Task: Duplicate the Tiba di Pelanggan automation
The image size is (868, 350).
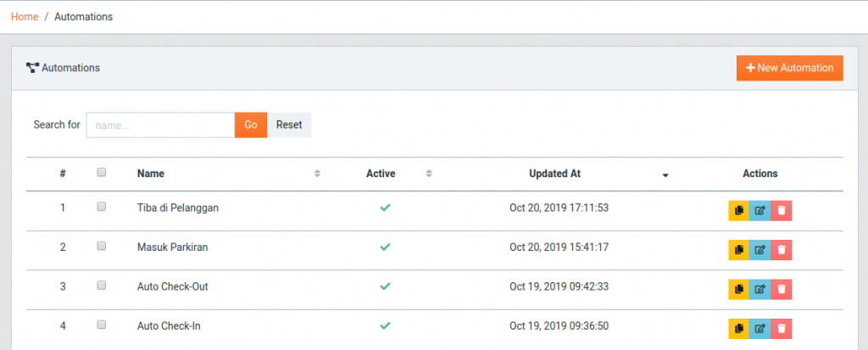Action: click(x=738, y=210)
